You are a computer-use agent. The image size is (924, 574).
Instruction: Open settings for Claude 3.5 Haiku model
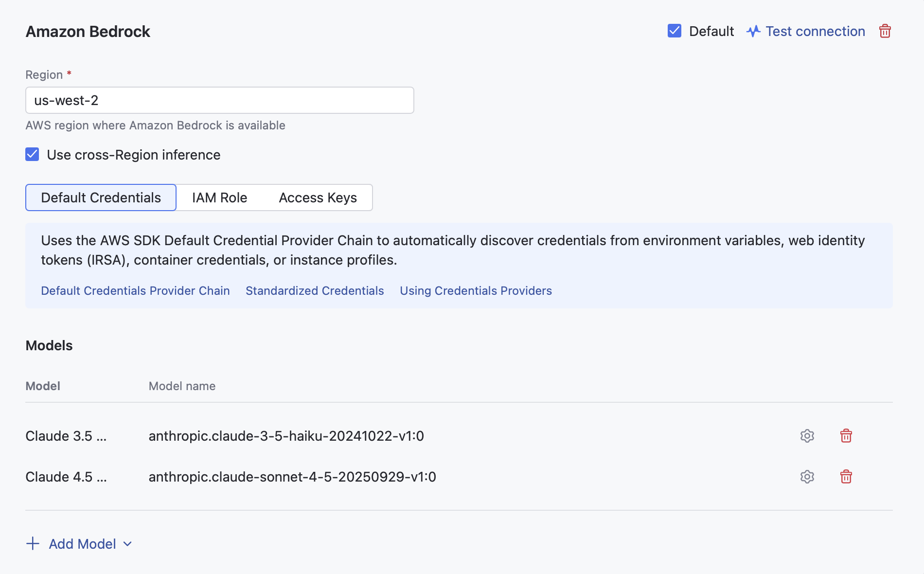point(807,436)
